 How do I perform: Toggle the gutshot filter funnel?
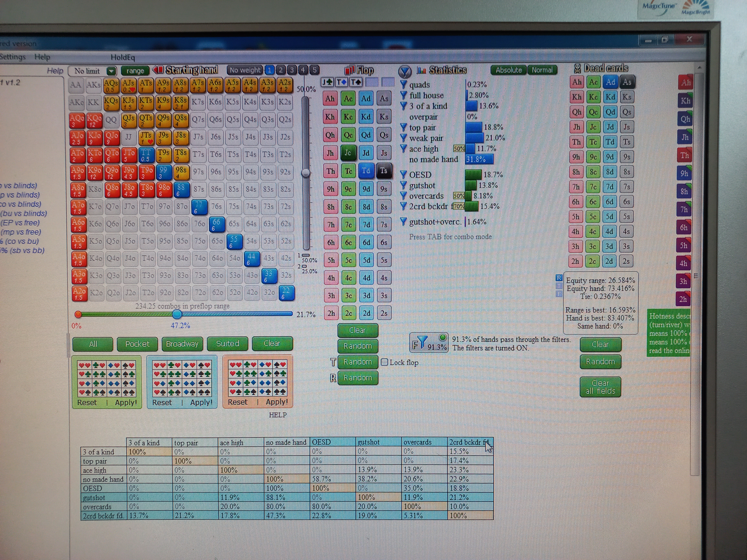[403, 185]
